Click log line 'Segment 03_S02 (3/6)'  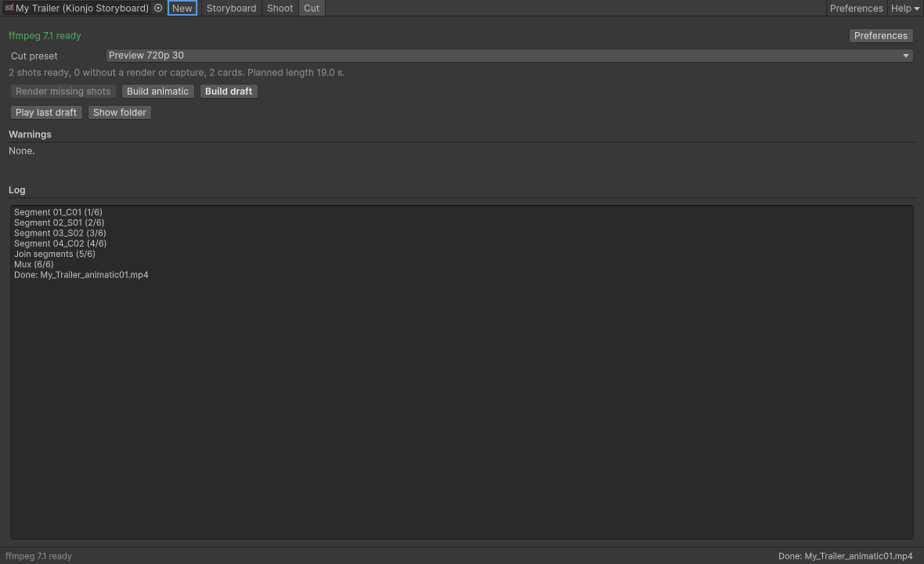click(x=60, y=233)
